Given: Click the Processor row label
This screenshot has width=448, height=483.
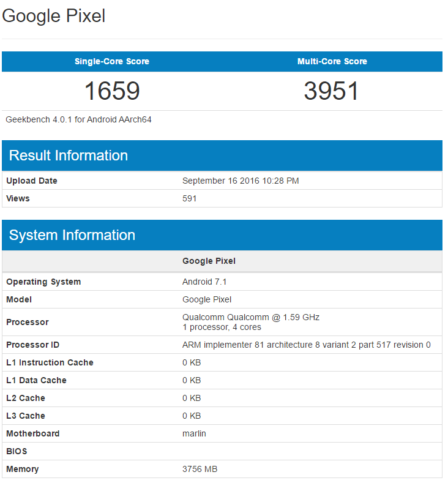Looking at the screenshot, I should tap(28, 322).
